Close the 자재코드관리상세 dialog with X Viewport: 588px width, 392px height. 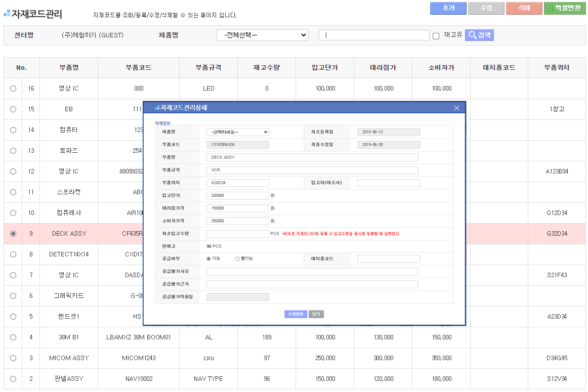click(456, 108)
